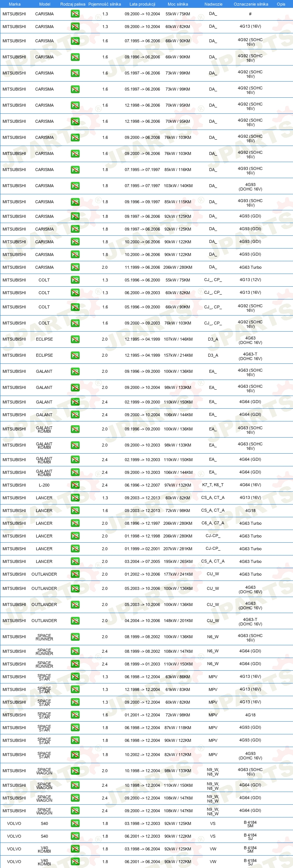
Task: Click the 08.1996 -> 12.1997 production years cell
Action: point(142,523)
